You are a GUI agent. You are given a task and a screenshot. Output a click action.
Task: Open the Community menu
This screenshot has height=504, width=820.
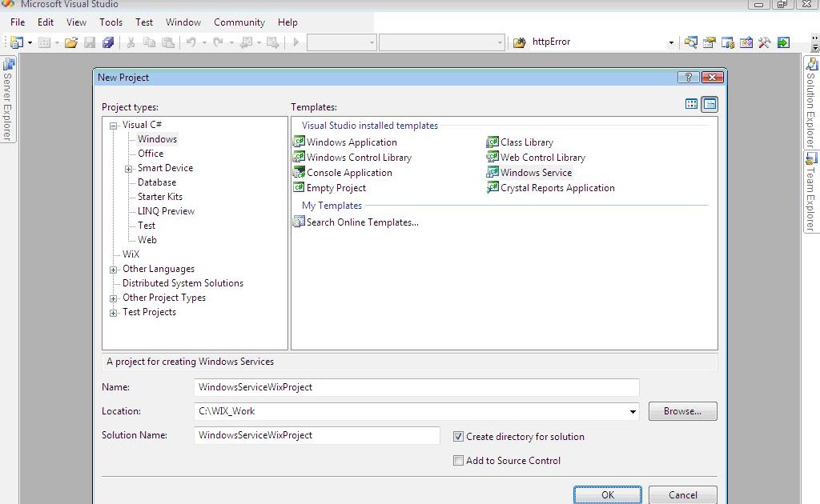(239, 22)
